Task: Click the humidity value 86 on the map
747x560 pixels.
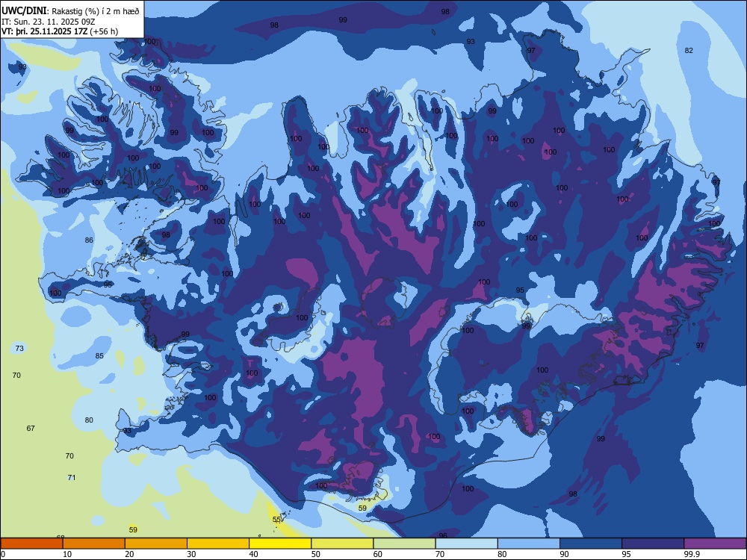Action: [x=89, y=240]
